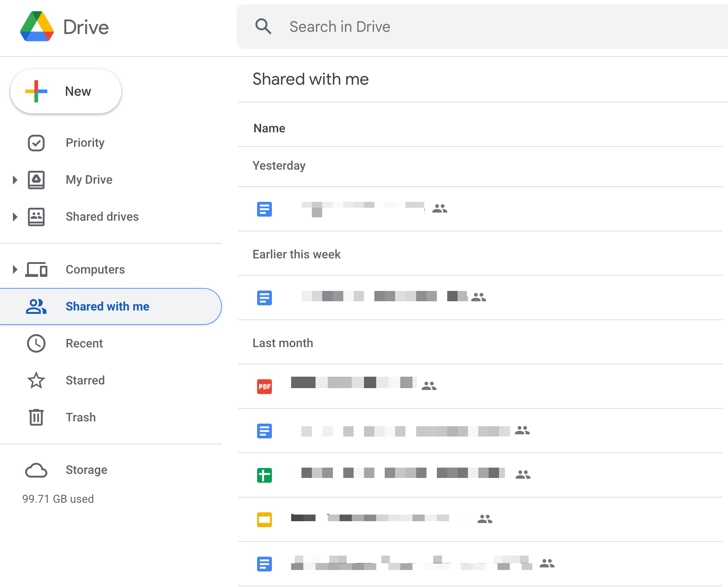This screenshot has width=728, height=587.
Task: Create a new item with New button
Action: [66, 91]
